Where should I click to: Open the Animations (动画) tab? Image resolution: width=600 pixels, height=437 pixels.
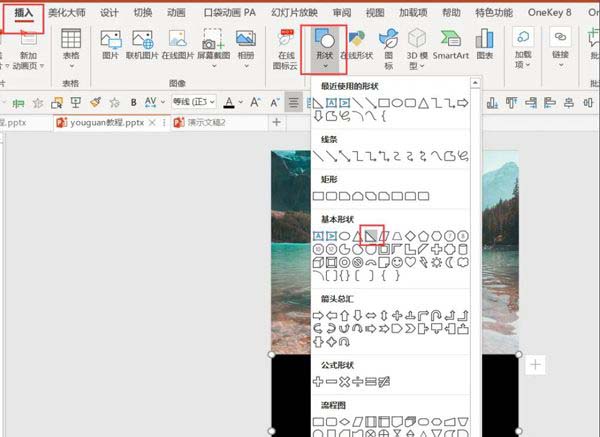[x=176, y=13]
